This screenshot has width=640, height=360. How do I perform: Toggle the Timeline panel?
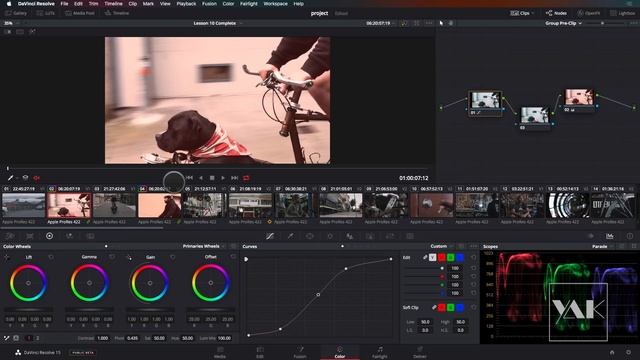coord(117,13)
